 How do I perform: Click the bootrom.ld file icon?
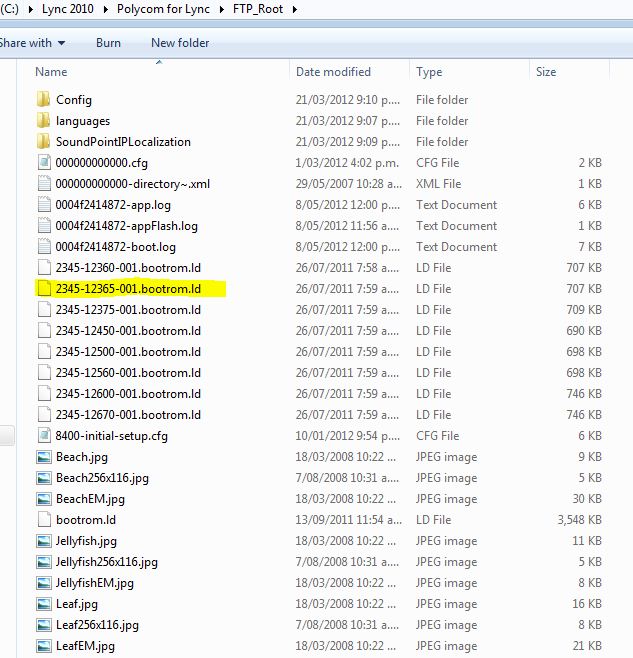point(43,520)
